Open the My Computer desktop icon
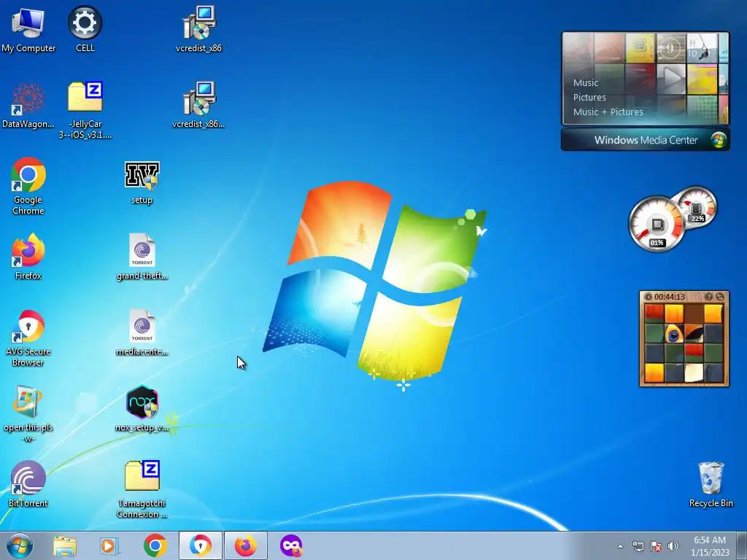The image size is (747, 560). (x=28, y=29)
